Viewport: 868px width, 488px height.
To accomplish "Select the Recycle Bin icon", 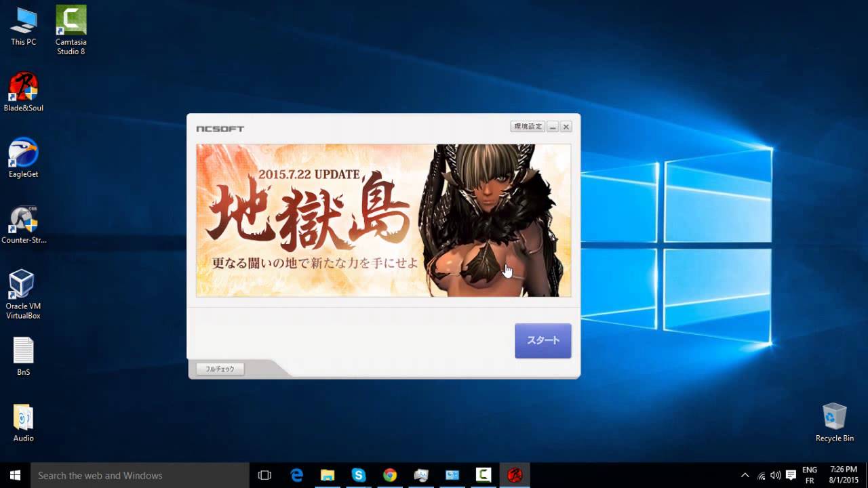I will [x=834, y=422].
